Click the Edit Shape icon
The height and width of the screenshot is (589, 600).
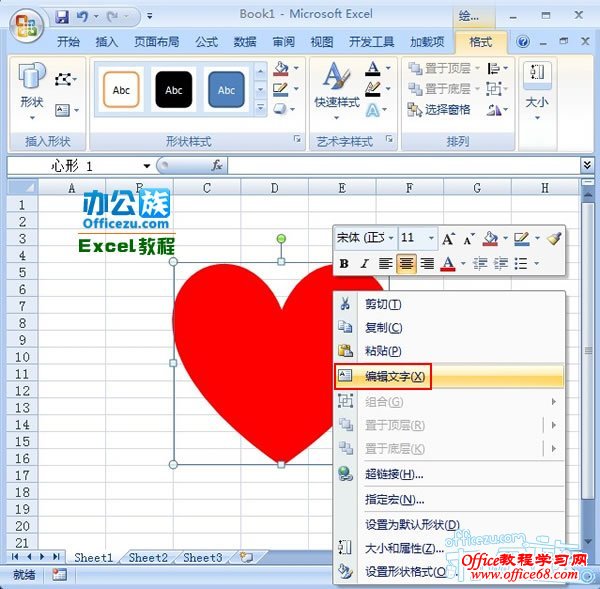pyautogui.click(x=63, y=80)
